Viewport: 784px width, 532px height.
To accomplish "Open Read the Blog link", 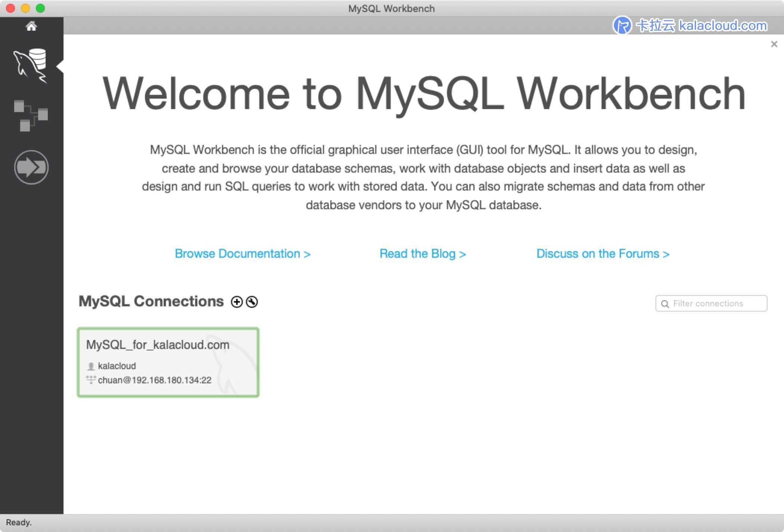I will click(x=422, y=254).
